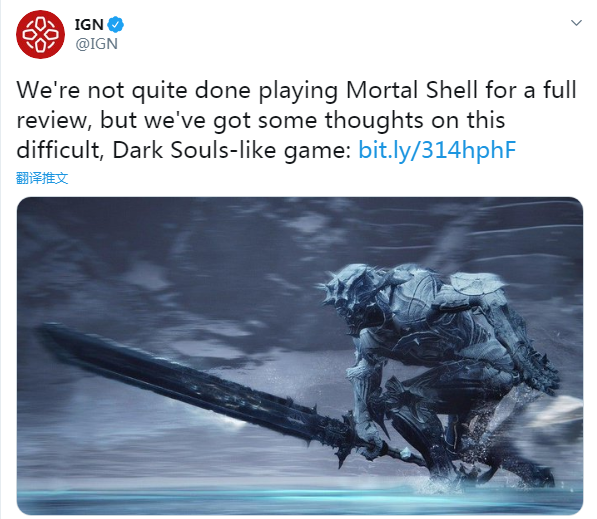Click the 翻译推文 translate tweet link
Viewport: 597px width, 519px height.
42,178
